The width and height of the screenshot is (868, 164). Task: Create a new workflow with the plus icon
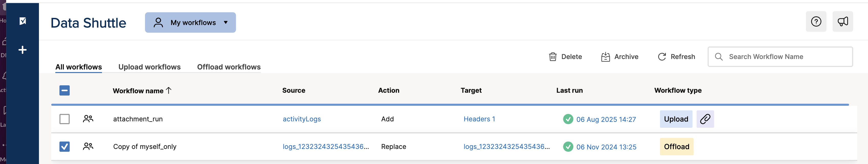tap(22, 49)
